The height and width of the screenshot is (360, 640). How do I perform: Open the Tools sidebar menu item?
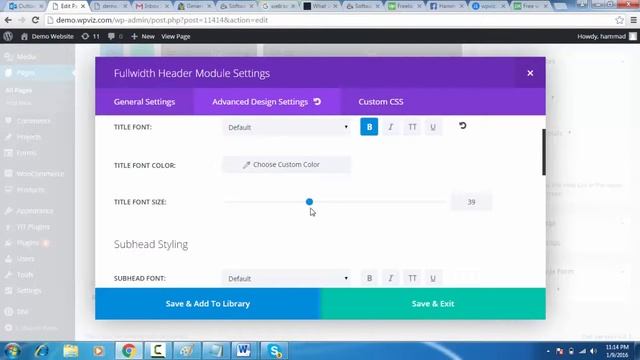tap(25, 275)
